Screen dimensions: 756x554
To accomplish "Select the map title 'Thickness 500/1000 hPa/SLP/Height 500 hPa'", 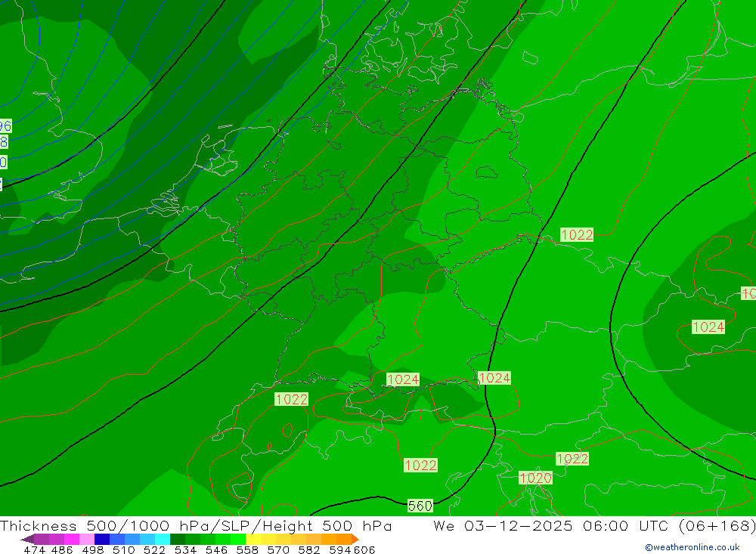I will coord(196,525).
